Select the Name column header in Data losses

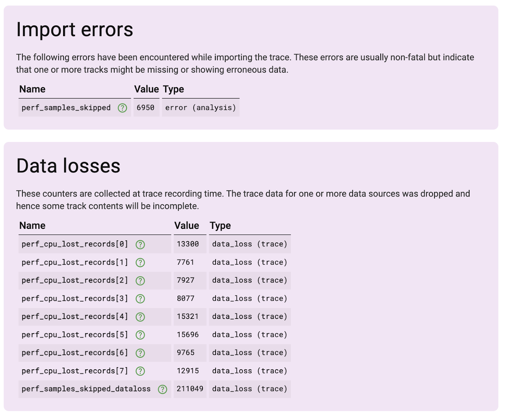click(x=32, y=226)
